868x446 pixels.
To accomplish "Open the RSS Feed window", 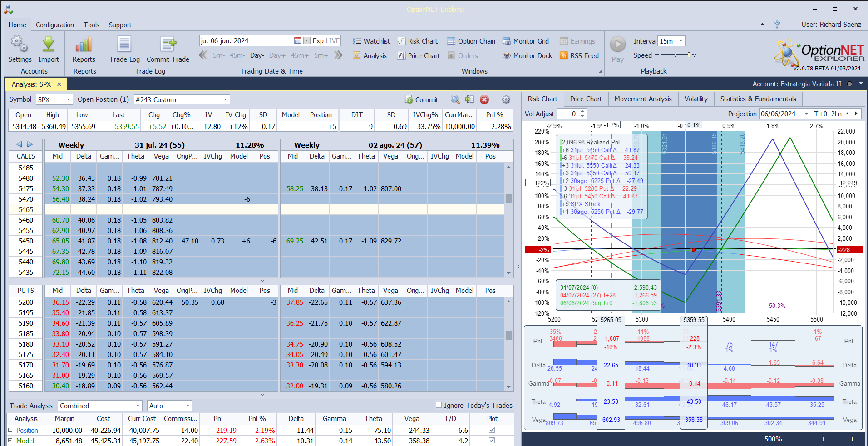I will [579, 56].
